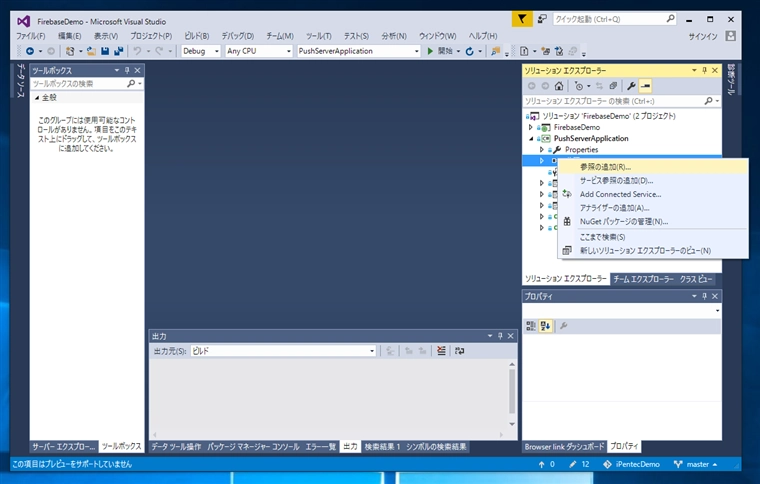Switch to エラー一覧 tab
This screenshot has height=484, width=760.
pos(320,447)
